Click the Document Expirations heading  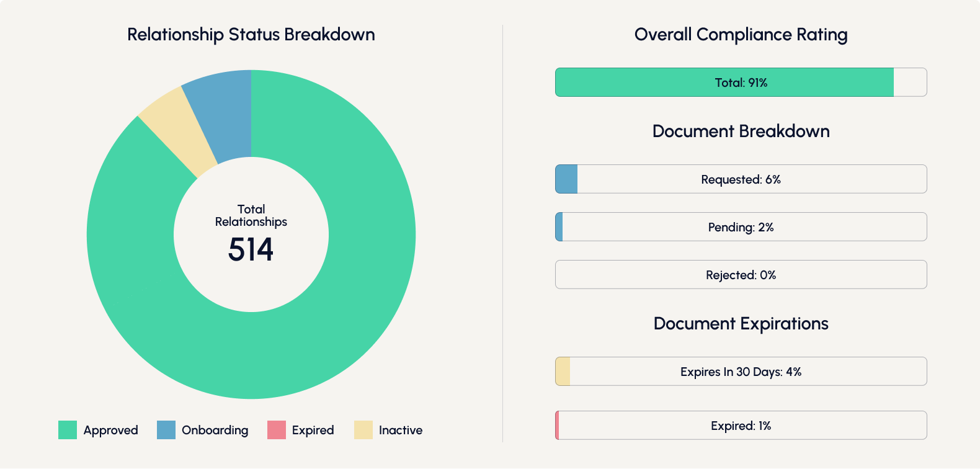click(x=741, y=324)
